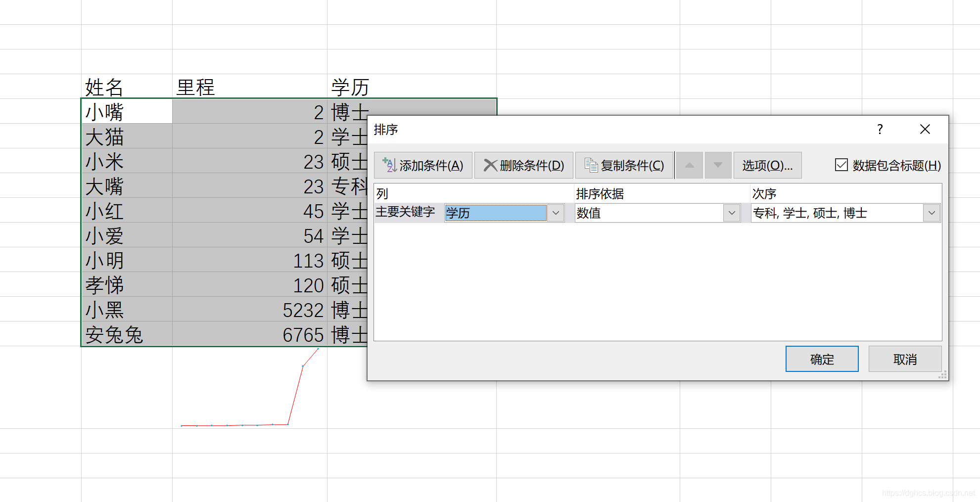Screen dimensions: 980x502
Task: Click the 删除条件 (Delete condition) button
Action: click(523, 165)
